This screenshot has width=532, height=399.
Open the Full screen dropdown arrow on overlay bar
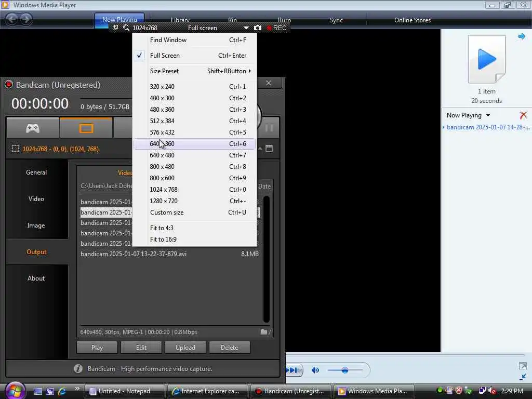(x=246, y=28)
